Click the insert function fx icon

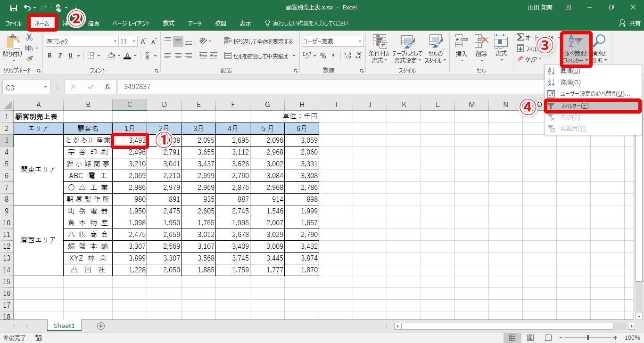[x=107, y=87]
